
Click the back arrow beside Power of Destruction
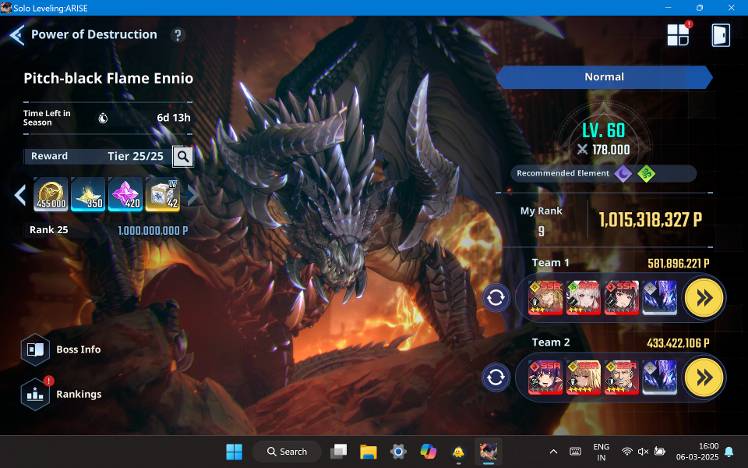point(16,35)
